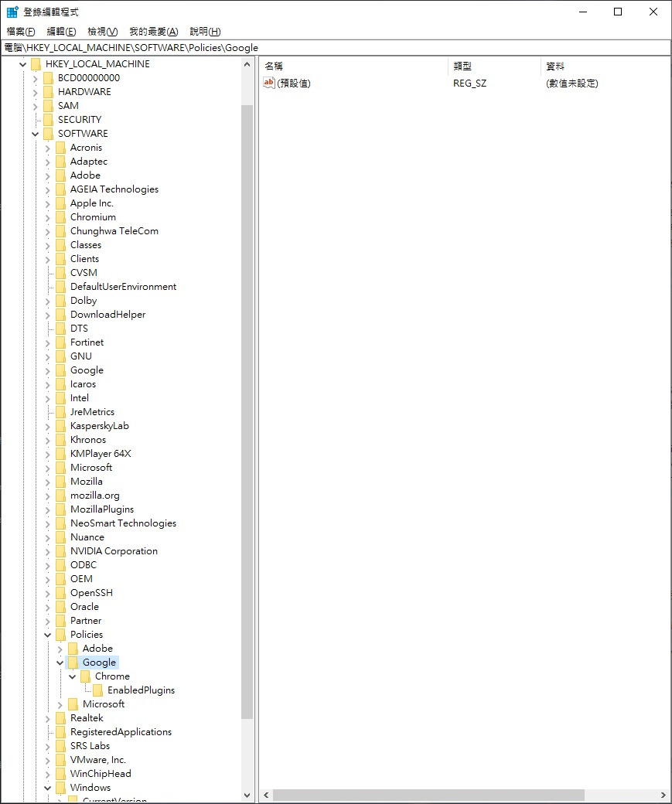Maximize the Registry Editor window
672x804 pixels.
(x=618, y=12)
